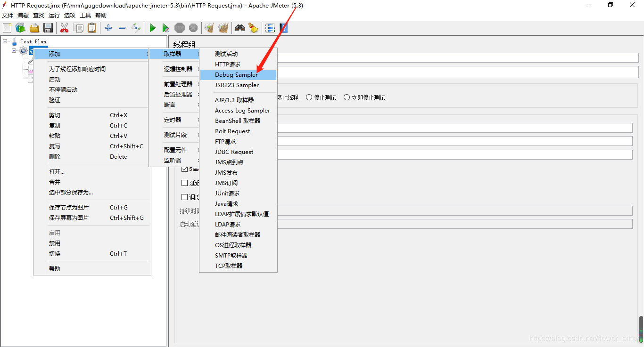Click the Test Plan flask icon
The image size is (644, 347).
[x=14, y=41]
